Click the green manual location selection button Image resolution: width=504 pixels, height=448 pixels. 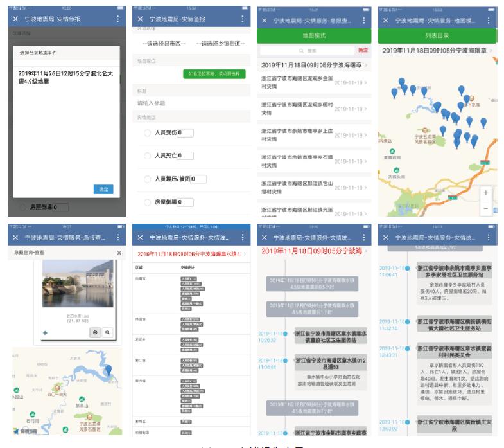point(214,74)
